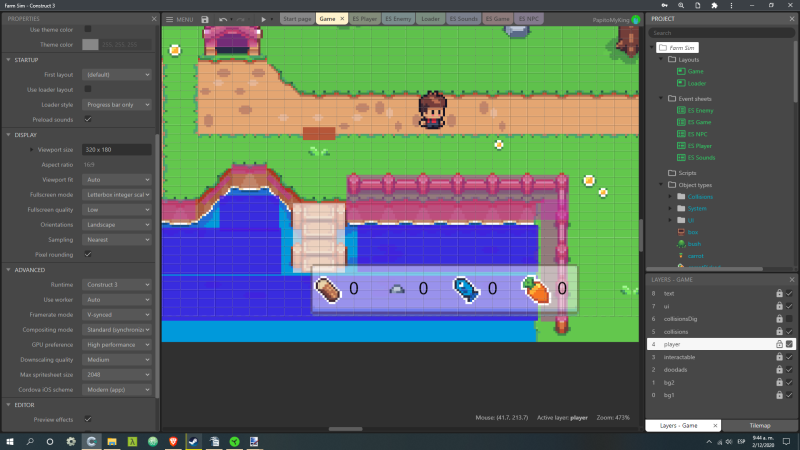Lock the bg1 layer with padlock icon

[x=779, y=395]
